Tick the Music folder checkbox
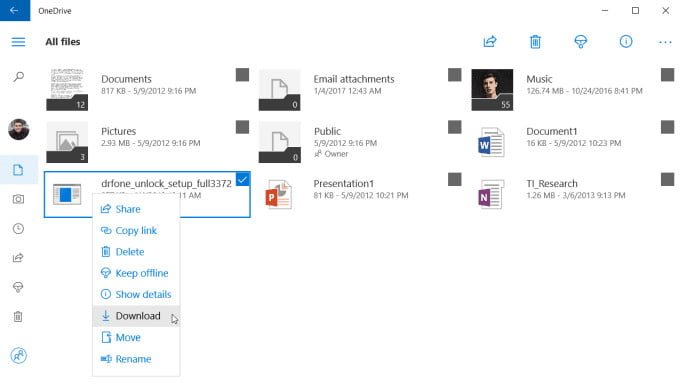 click(667, 75)
